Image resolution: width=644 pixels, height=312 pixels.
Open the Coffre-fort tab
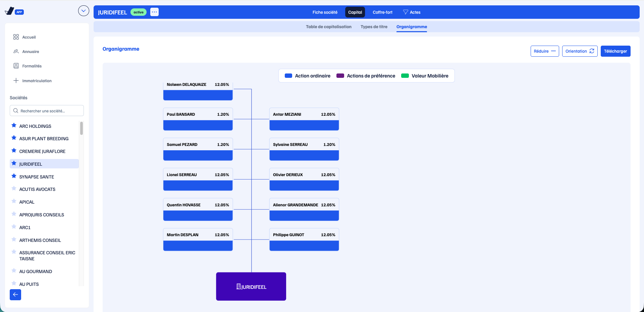pyautogui.click(x=382, y=12)
